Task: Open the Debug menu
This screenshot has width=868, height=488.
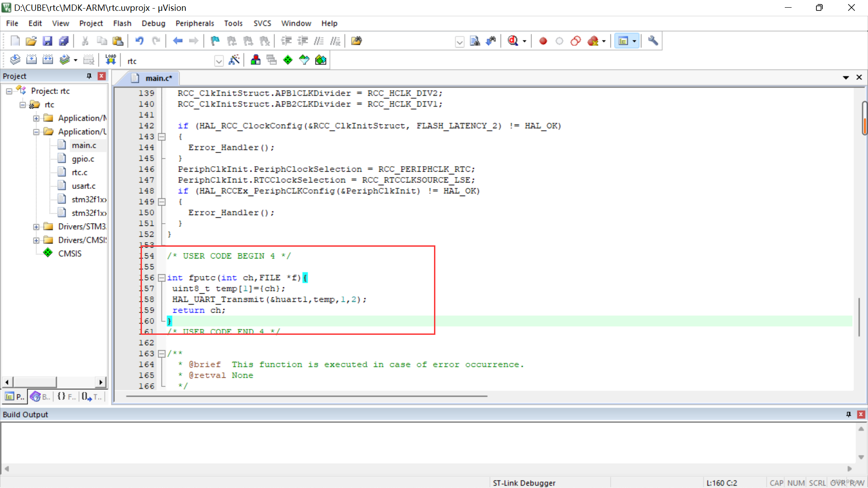Action: point(153,23)
